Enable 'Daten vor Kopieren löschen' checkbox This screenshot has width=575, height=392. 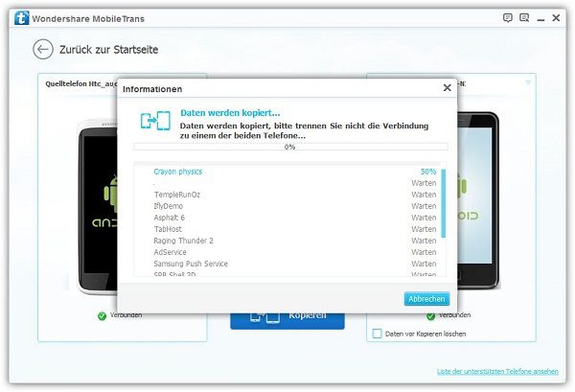click(x=377, y=334)
